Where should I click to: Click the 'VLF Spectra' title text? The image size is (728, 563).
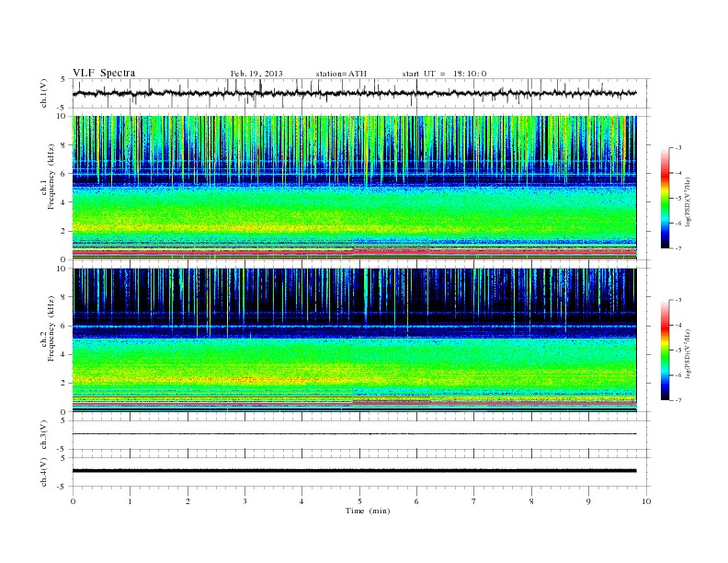104,73
